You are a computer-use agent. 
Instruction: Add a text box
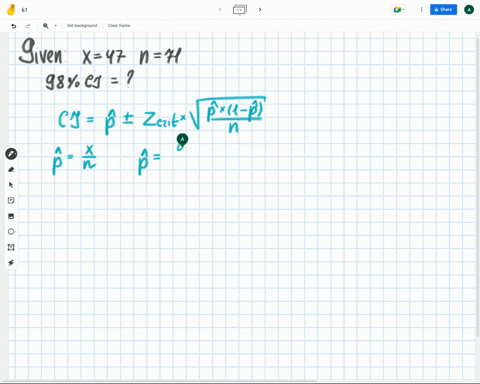click(11, 247)
